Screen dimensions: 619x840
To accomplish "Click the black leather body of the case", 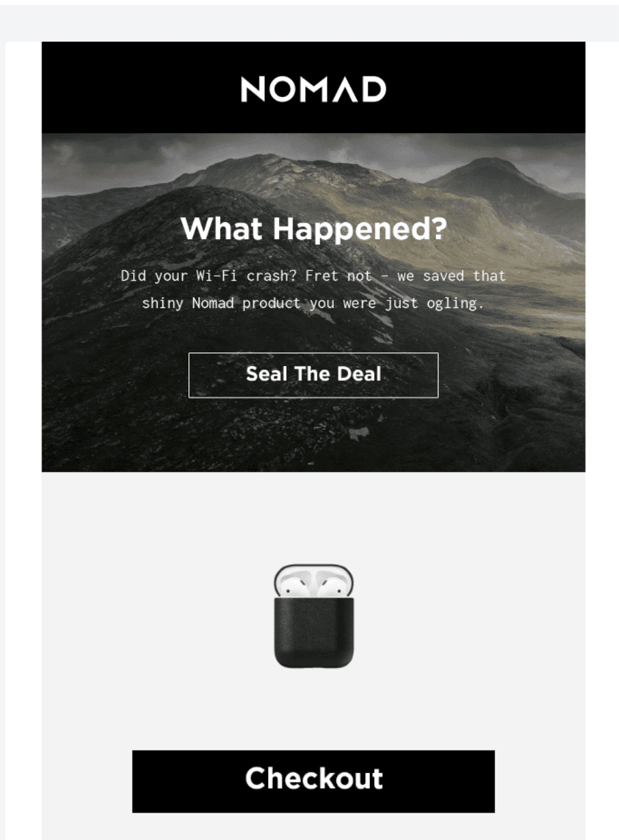I will click(x=314, y=632).
